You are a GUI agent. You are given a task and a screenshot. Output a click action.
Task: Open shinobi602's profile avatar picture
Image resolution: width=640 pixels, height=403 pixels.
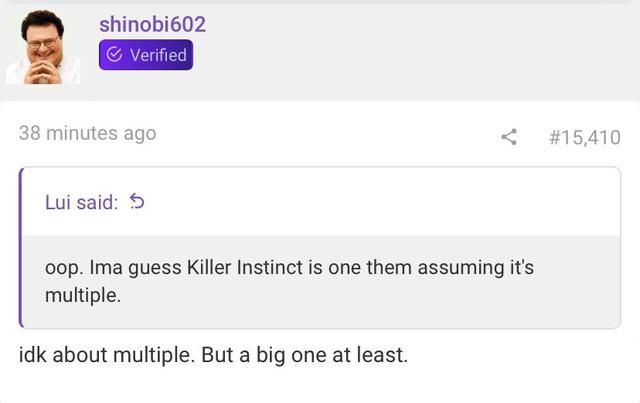coord(43,47)
